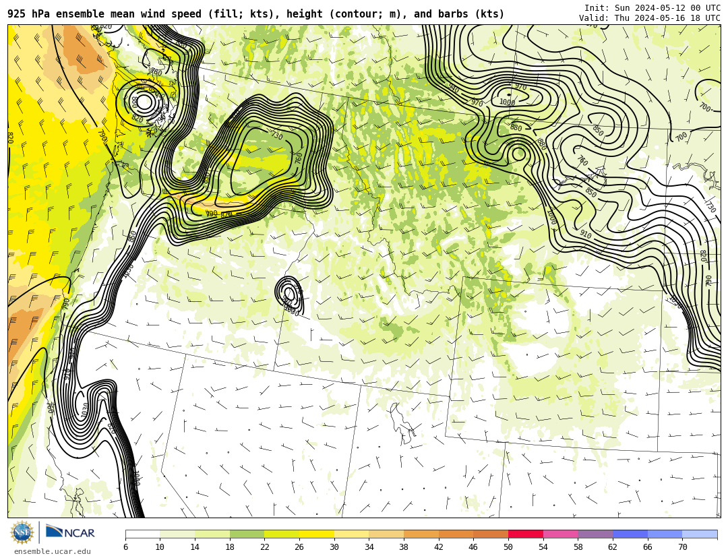Screen dimensions: 728x560
Task: Open the ensemble.ucar.edu link
Action: (52, 551)
